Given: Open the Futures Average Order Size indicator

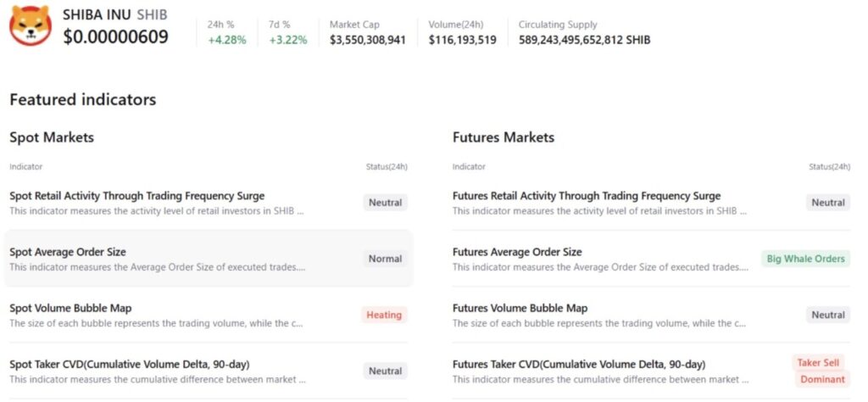Looking at the screenshot, I should tap(517, 252).
